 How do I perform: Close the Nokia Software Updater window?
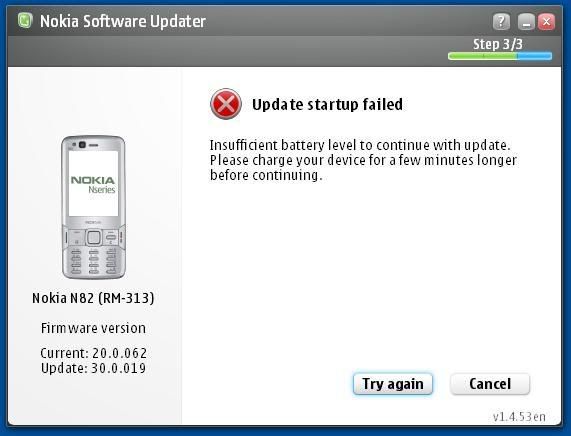click(x=546, y=22)
